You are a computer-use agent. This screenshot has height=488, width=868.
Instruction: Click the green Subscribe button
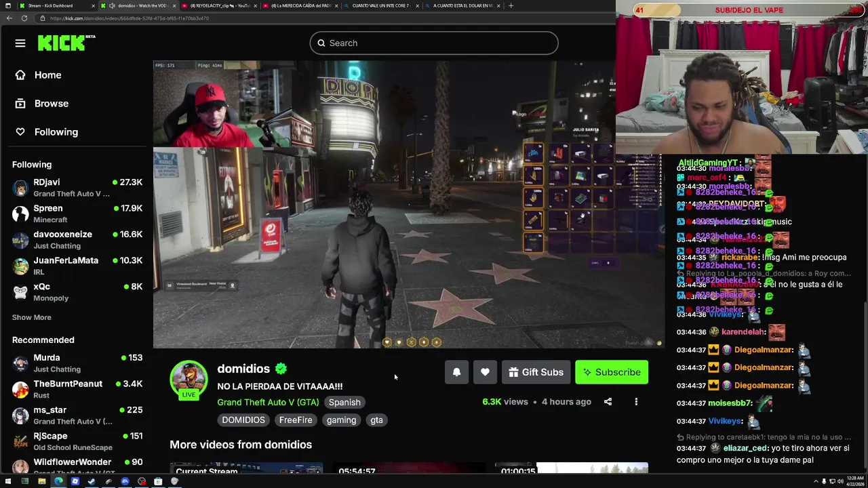(x=612, y=372)
